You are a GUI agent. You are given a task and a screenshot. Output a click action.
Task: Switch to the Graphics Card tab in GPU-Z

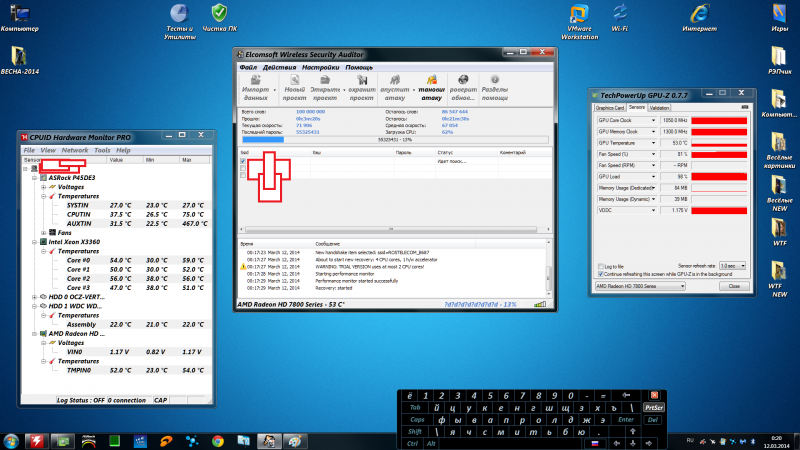(x=610, y=108)
